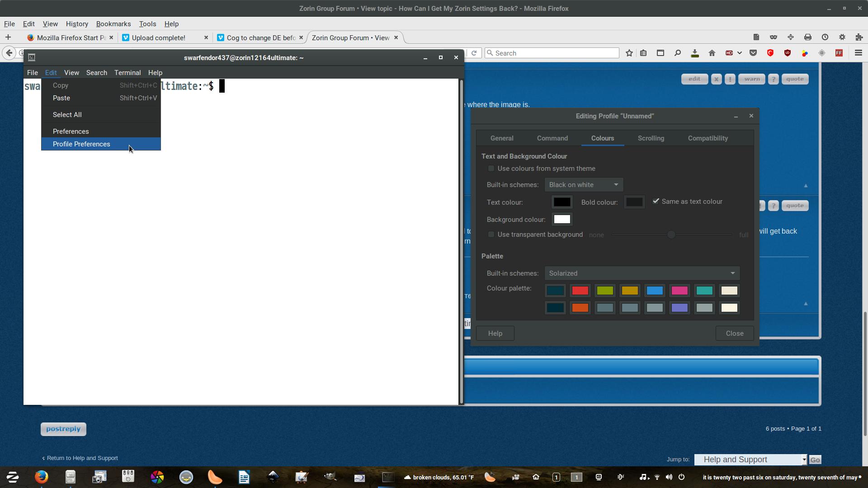
Task: Open the Help and Support jump dropdown
Action: click(x=750, y=460)
